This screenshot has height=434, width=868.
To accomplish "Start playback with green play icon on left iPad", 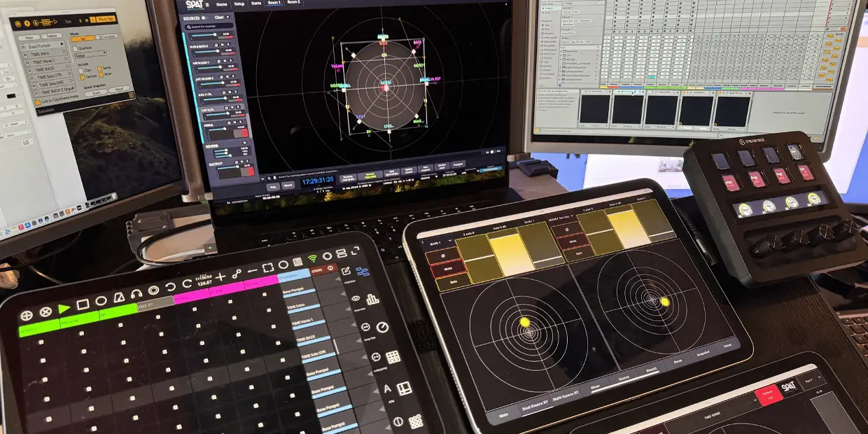I will coord(64,308).
